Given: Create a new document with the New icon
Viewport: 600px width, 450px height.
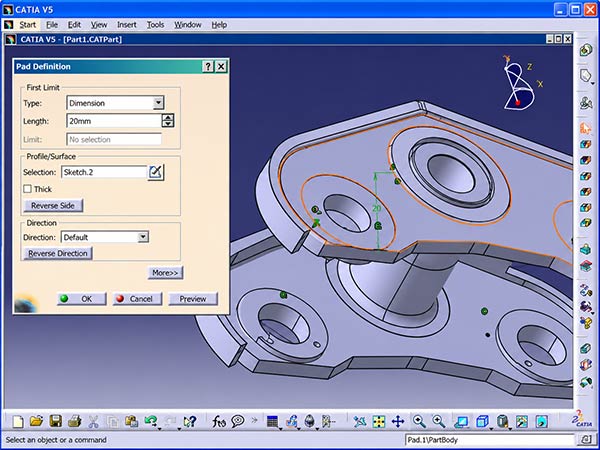Looking at the screenshot, I should click(x=18, y=422).
